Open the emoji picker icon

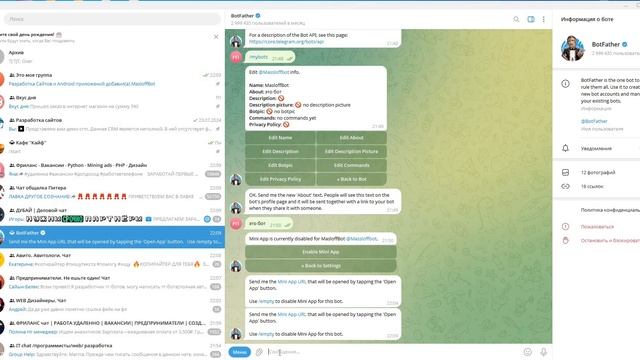pyautogui.click(x=527, y=352)
